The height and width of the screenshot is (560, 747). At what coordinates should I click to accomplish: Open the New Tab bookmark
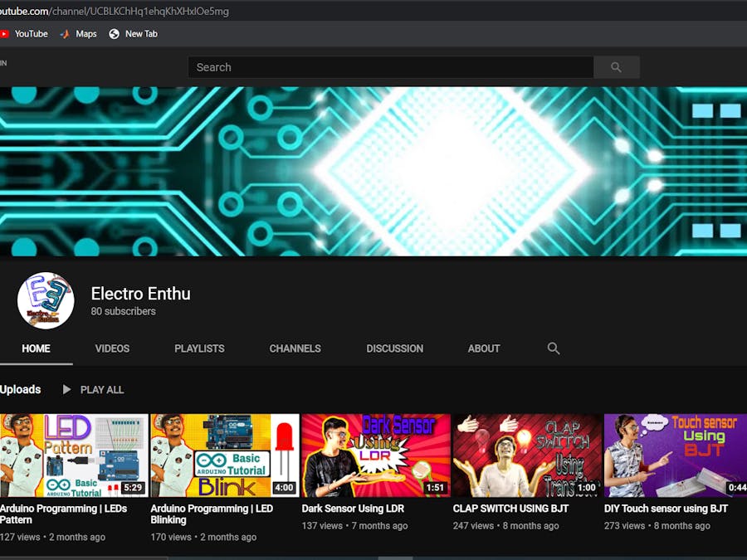point(134,34)
